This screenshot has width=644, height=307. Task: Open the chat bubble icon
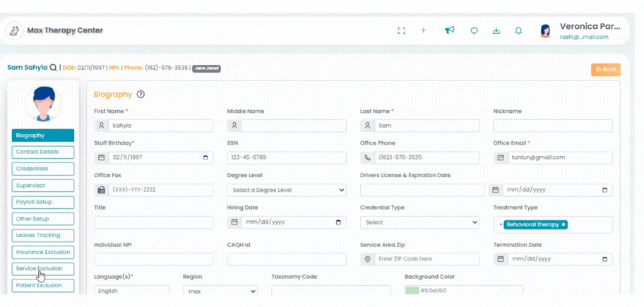point(474,30)
